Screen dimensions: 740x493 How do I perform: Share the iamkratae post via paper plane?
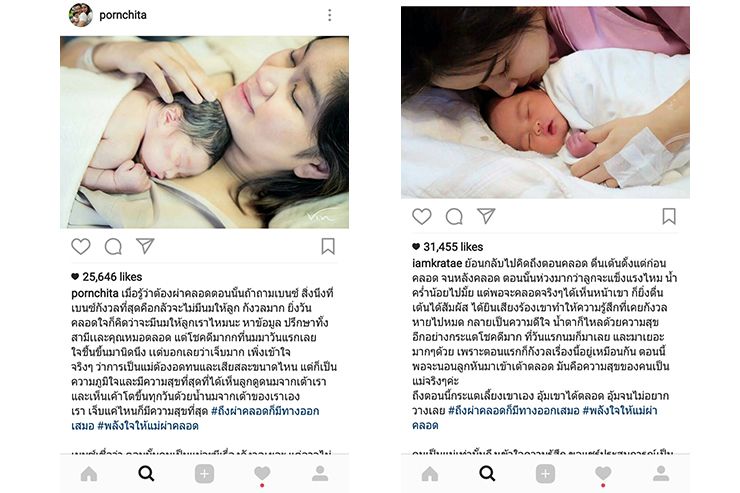click(x=486, y=216)
